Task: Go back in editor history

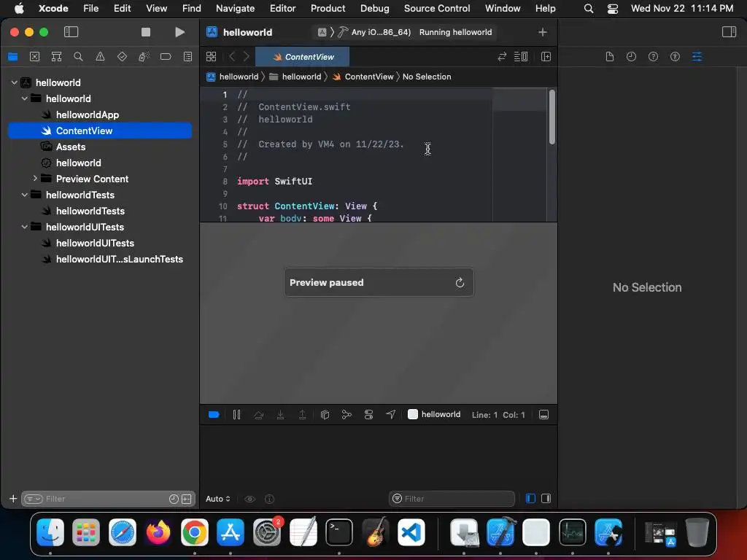Action: click(232, 57)
